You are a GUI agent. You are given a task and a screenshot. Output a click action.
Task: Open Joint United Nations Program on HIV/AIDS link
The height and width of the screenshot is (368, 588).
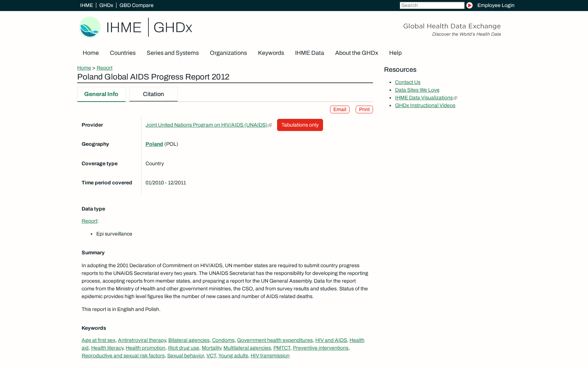tap(207, 125)
